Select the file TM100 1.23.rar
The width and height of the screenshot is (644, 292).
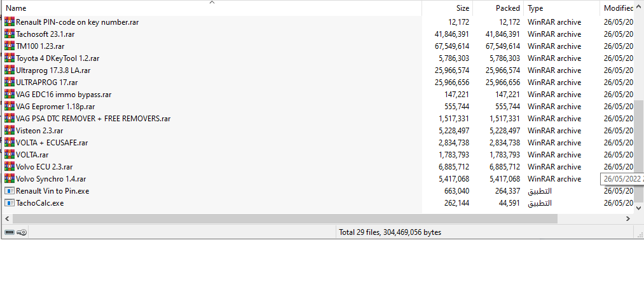tap(40, 46)
